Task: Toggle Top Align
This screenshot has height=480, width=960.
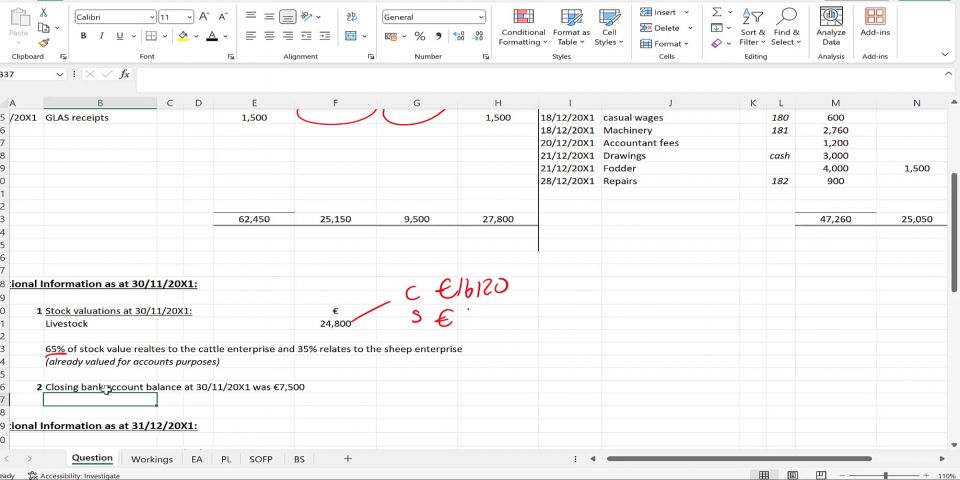Action: click(x=251, y=17)
